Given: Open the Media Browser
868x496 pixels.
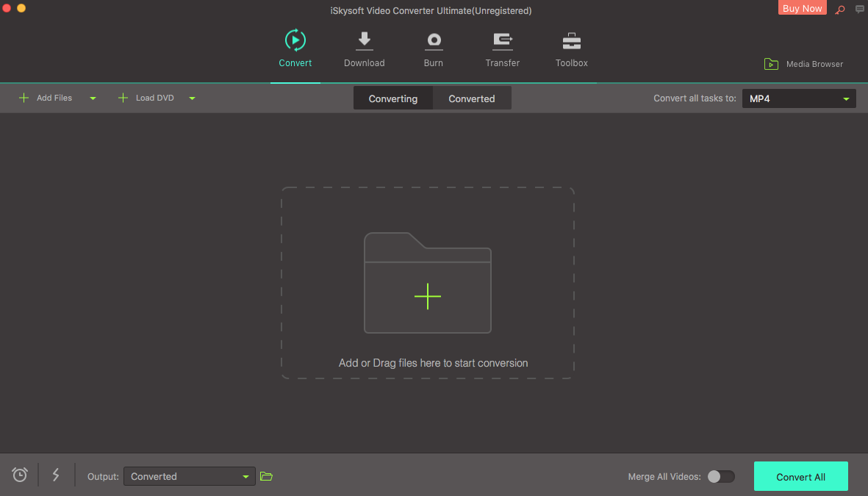Looking at the screenshot, I should click(x=803, y=64).
